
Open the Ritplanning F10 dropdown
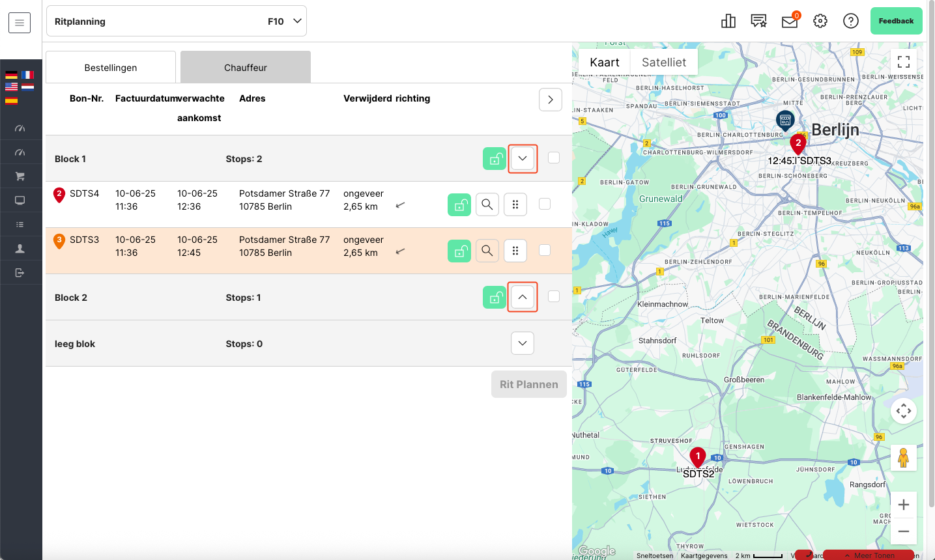pyautogui.click(x=177, y=21)
